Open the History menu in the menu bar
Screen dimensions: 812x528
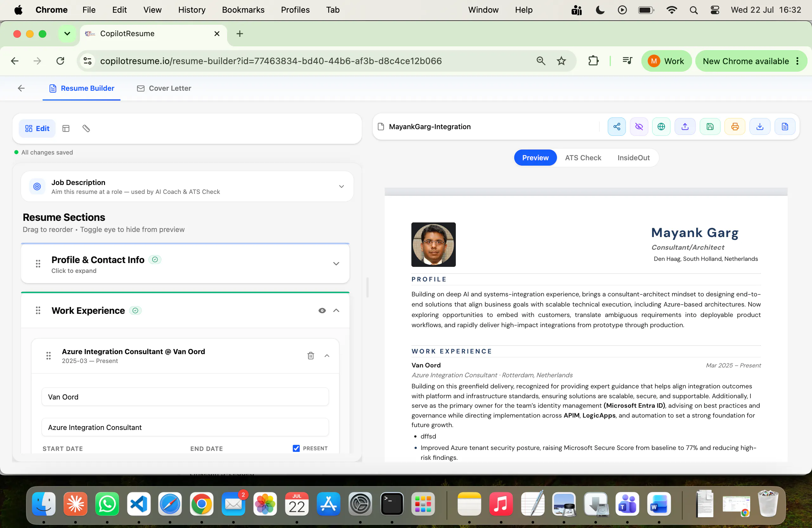click(x=192, y=10)
